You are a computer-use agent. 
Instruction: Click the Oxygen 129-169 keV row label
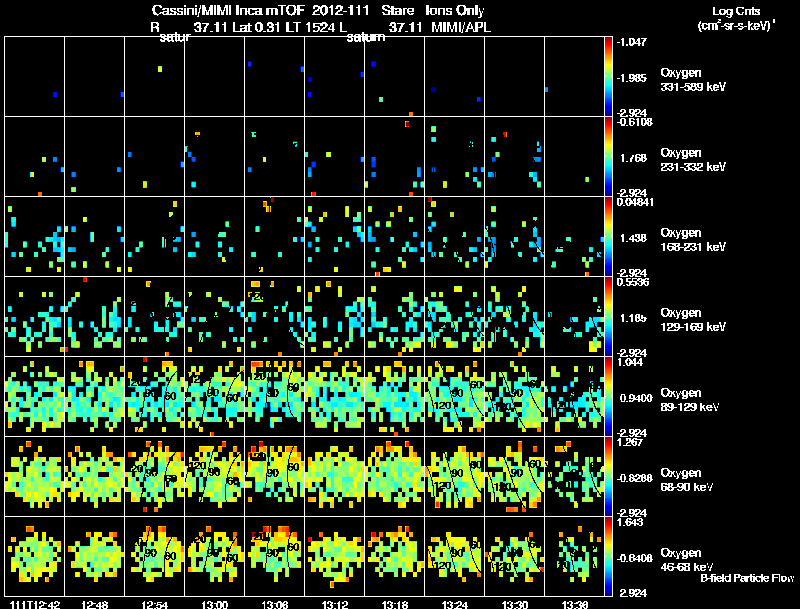693,320
